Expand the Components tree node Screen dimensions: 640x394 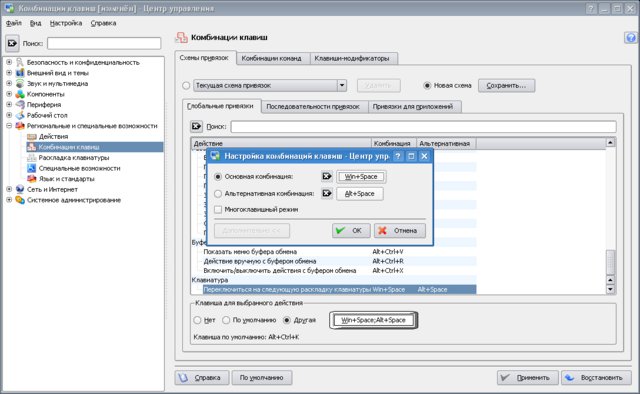click(x=9, y=94)
